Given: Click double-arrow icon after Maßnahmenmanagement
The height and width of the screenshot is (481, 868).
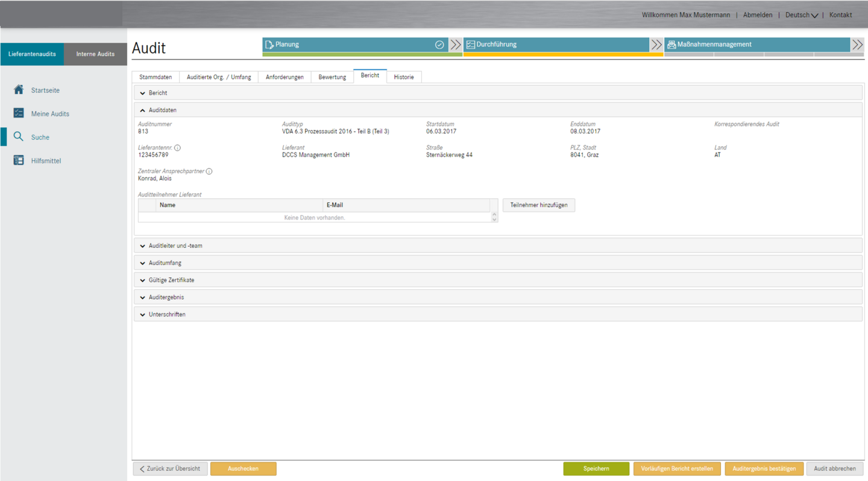Looking at the screenshot, I should [x=857, y=45].
